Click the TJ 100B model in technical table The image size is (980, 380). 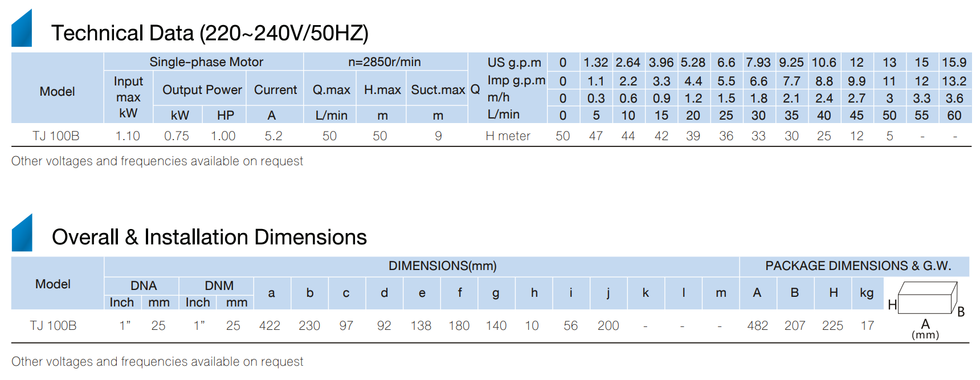56,136
